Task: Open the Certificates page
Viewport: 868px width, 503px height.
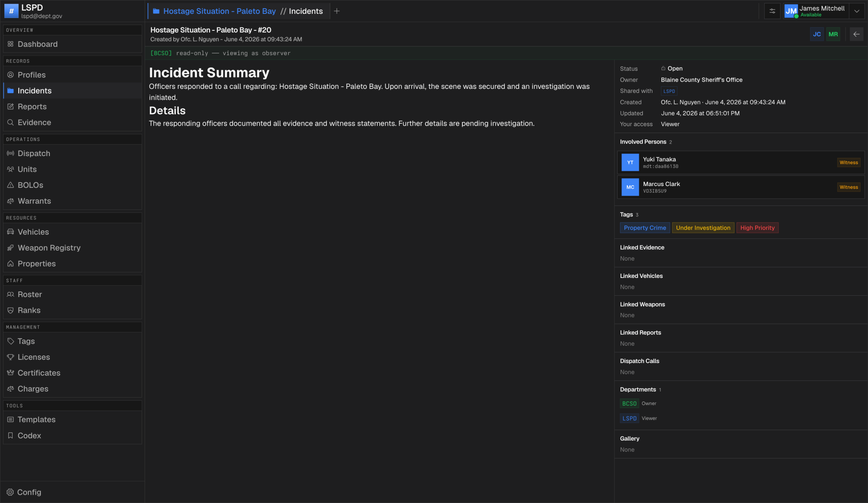Action: pyautogui.click(x=72, y=373)
